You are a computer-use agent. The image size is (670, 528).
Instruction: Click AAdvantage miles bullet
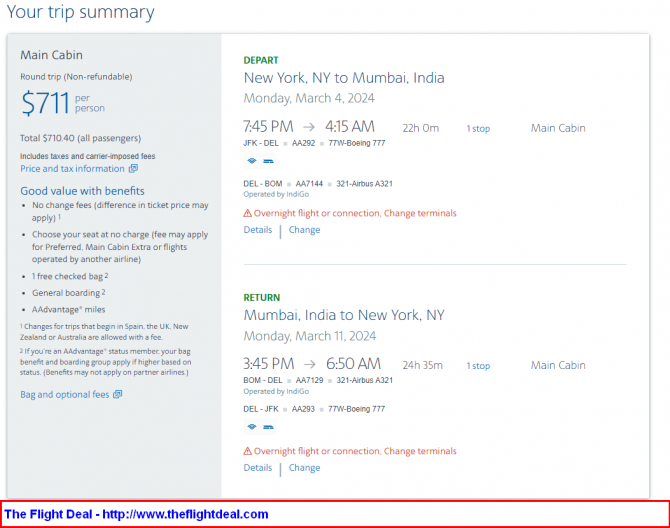click(x=68, y=310)
